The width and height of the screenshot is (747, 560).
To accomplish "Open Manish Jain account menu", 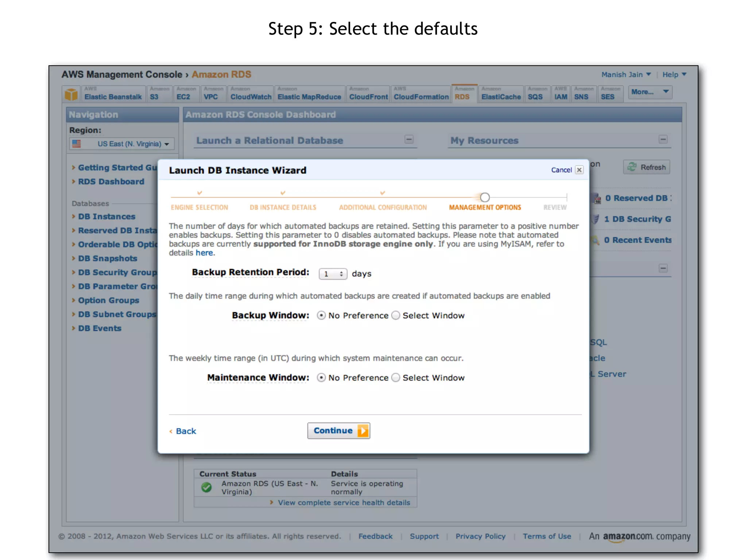I will [626, 74].
